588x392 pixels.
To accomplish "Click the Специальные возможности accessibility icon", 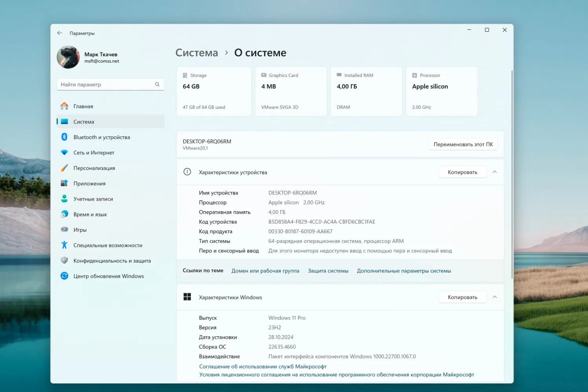I will point(64,245).
